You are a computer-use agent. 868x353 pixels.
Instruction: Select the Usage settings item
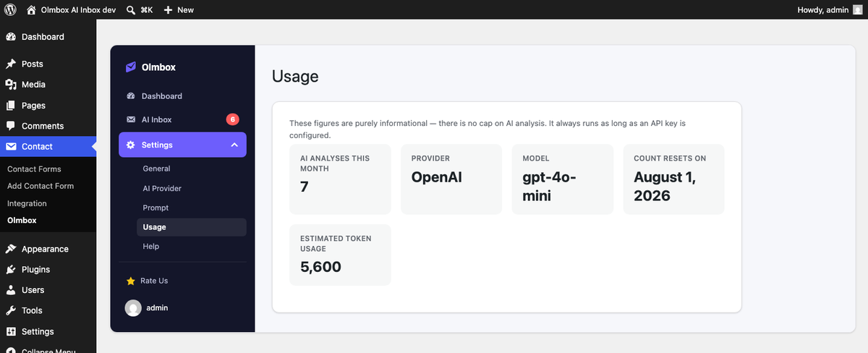[x=191, y=227]
